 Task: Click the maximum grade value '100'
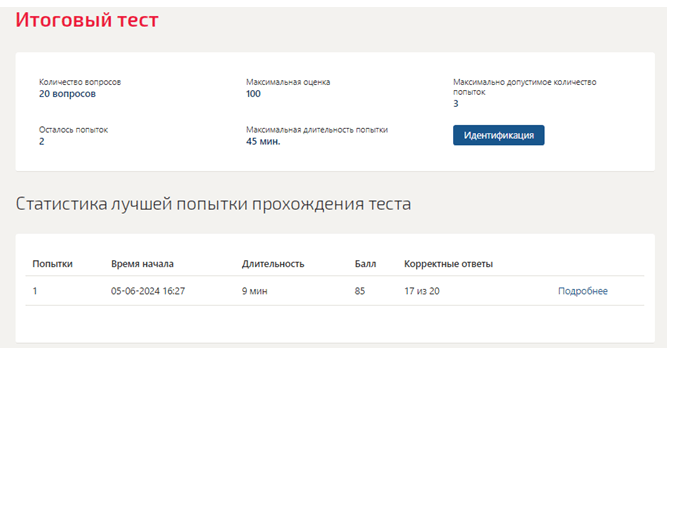point(253,94)
